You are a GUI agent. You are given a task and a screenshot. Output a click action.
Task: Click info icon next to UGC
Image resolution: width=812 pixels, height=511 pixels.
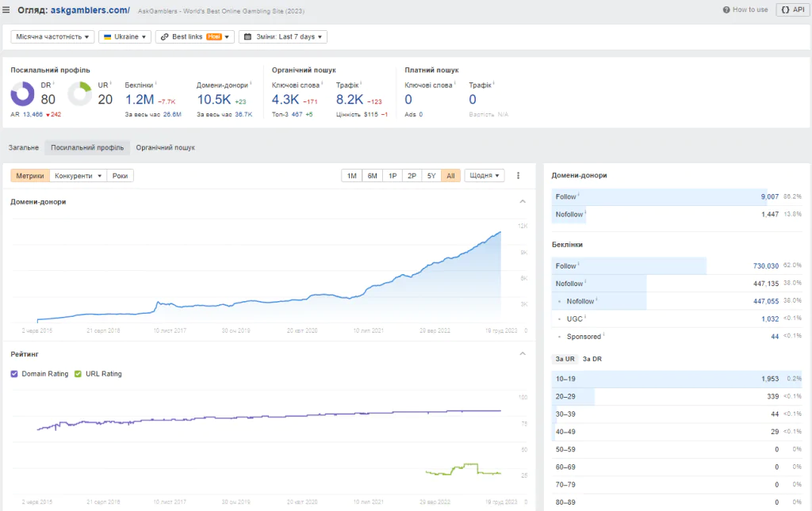(x=585, y=317)
